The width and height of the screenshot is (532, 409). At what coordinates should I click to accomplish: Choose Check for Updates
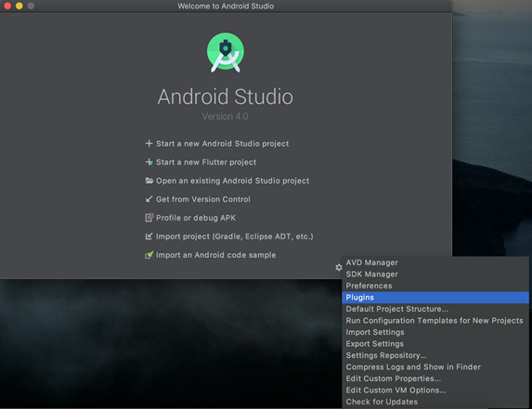coord(435,402)
